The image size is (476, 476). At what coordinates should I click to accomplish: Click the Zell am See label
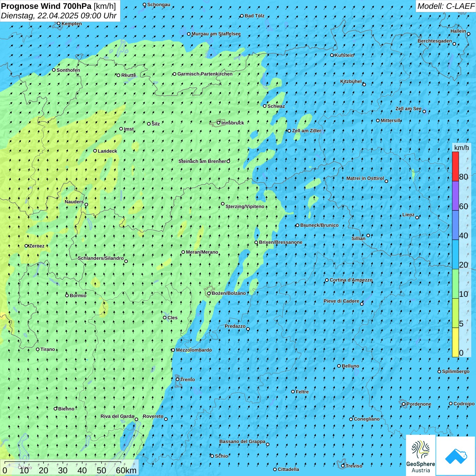(x=408, y=109)
